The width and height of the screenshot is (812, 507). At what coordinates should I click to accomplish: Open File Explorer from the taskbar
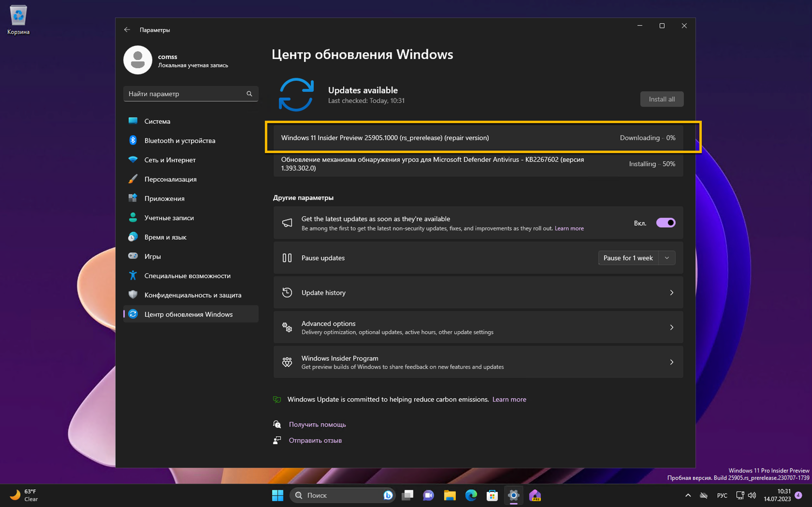(449, 495)
